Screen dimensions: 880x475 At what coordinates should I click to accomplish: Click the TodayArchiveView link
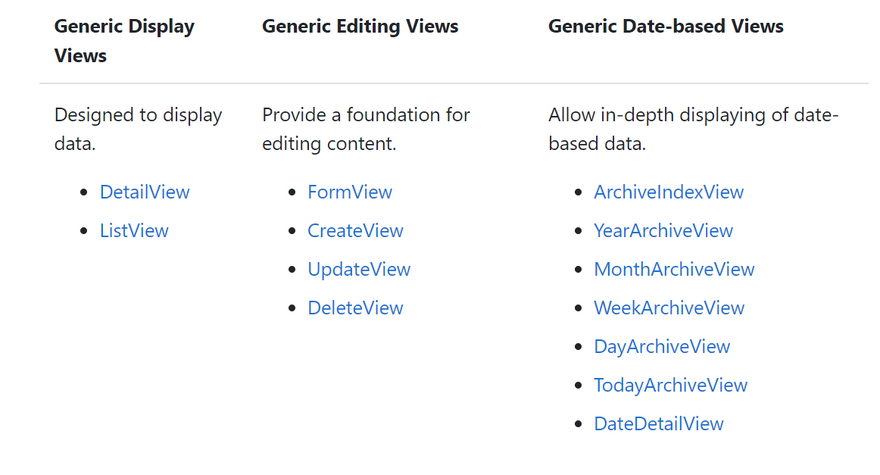[x=670, y=385]
